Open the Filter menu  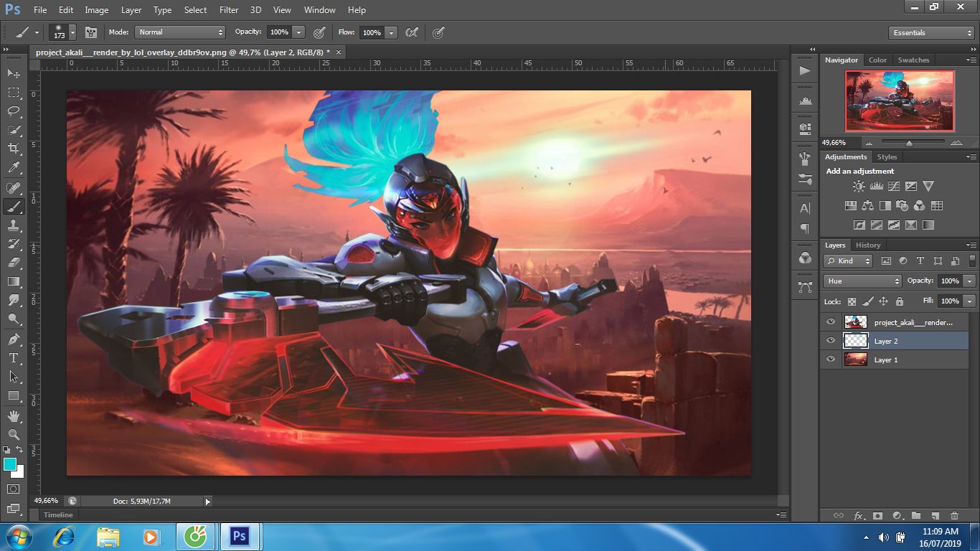(x=229, y=10)
